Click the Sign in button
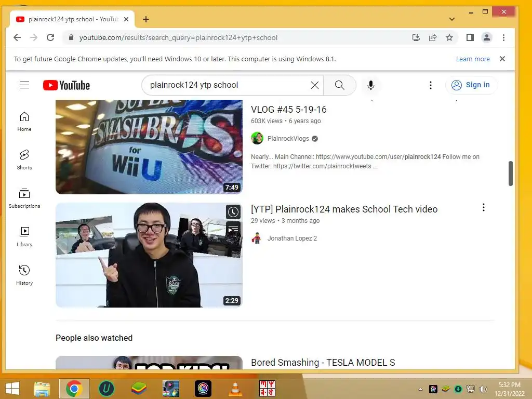Image resolution: width=532 pixels, height=399 pixels. 471,85
